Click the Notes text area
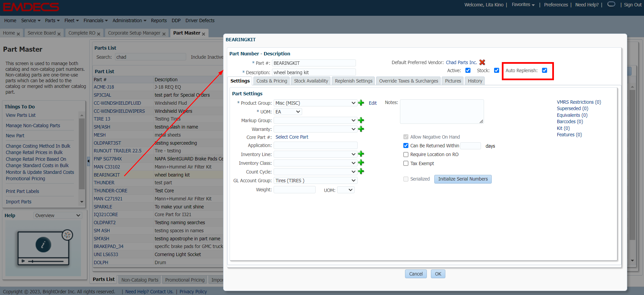 442,111
